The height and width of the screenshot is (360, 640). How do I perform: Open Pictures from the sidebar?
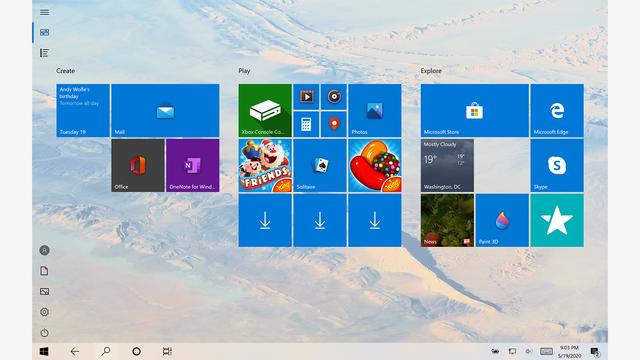pos(44,291)
